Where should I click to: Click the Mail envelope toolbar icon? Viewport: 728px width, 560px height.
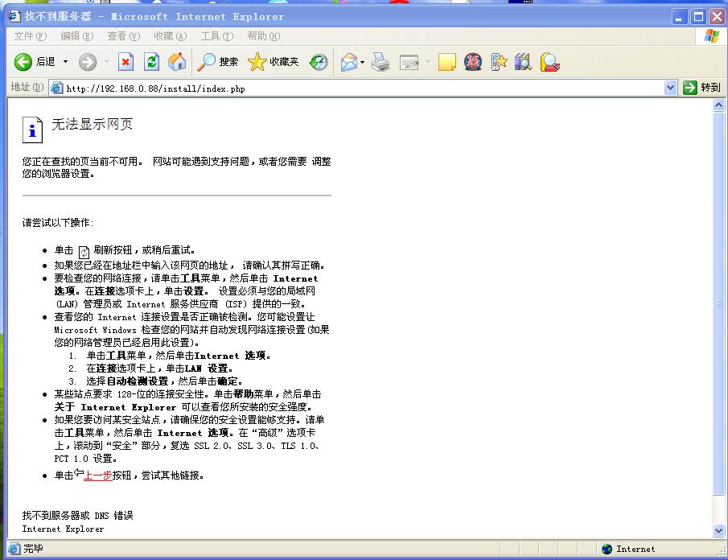[349, 62]
